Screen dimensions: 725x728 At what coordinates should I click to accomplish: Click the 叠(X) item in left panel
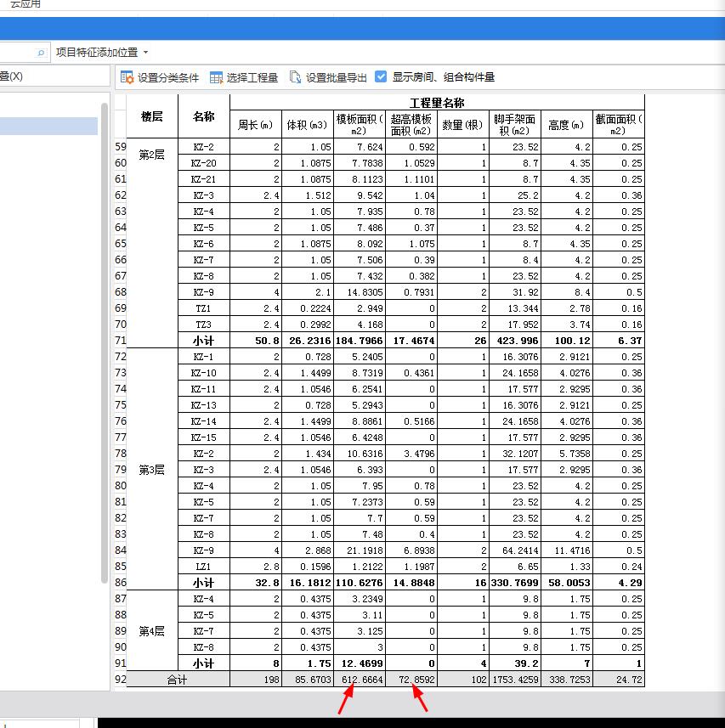11,76
